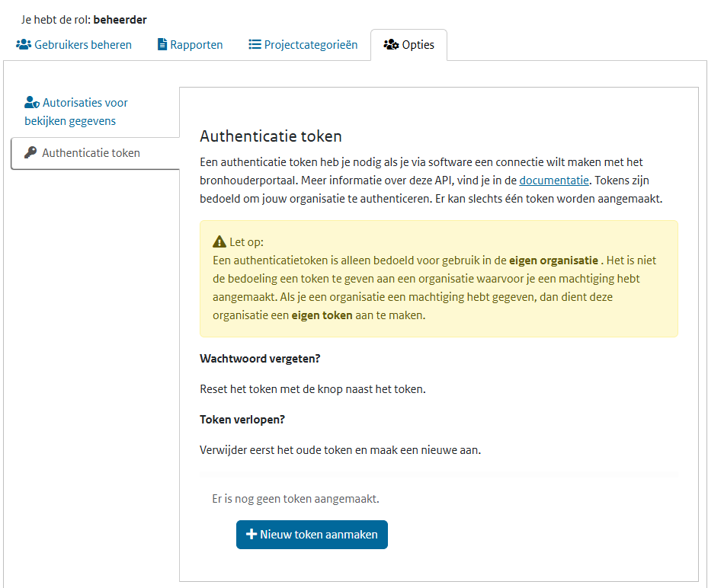Switch to the Rapporten tab
Image resolution: width=708 pixels, height=588 pixels.
click(x=196, y=45)
